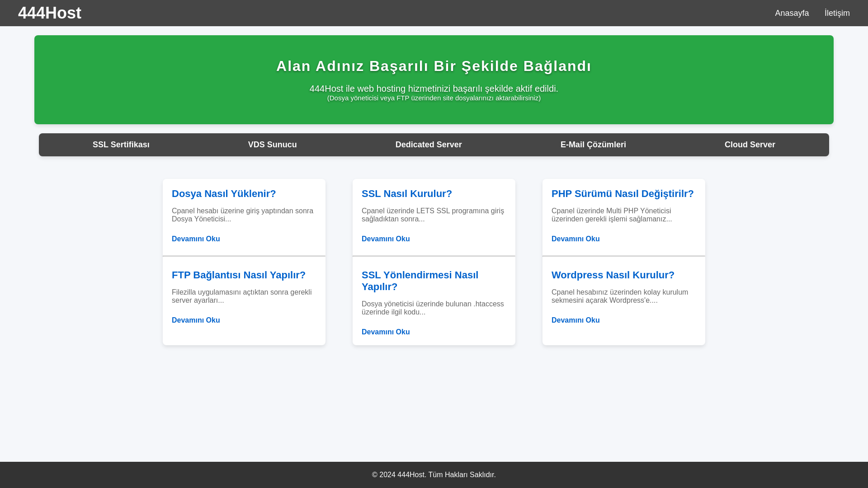Click 'Dosya yöneticisi veya FTP' note text
This screenshot has width=868, height=488.
(434, 98)
